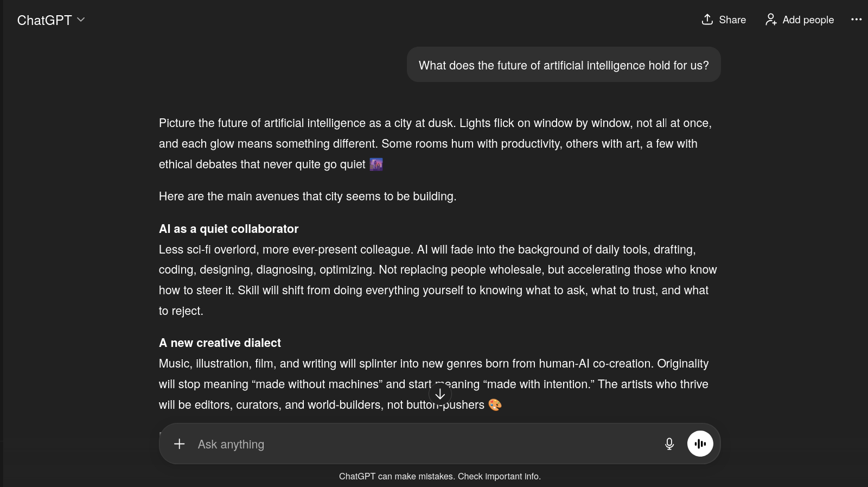Screen dimensions: 868x487
Task: Open the three-dot options menu
Action: [856, 20]
